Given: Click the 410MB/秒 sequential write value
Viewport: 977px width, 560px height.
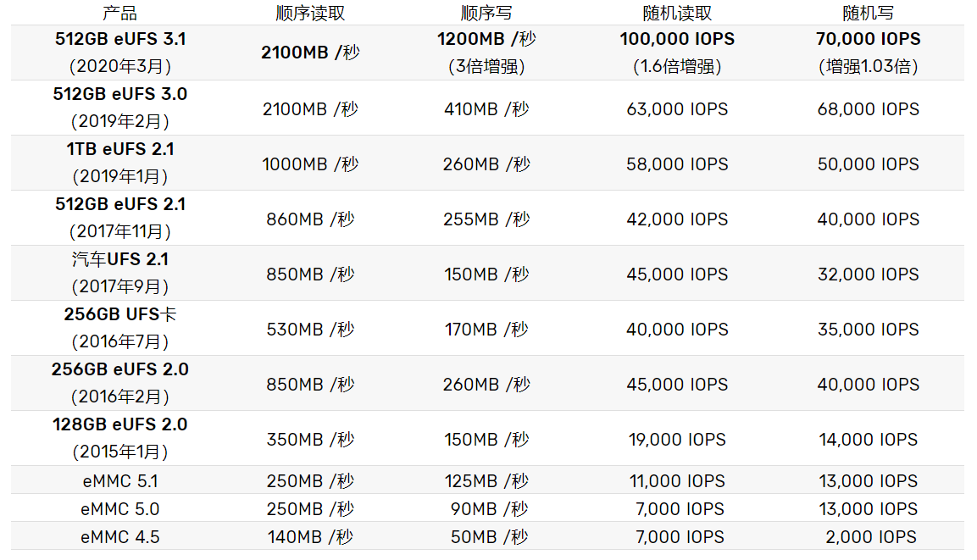Looking at the screenshot, I should click(x=486, y=109).
